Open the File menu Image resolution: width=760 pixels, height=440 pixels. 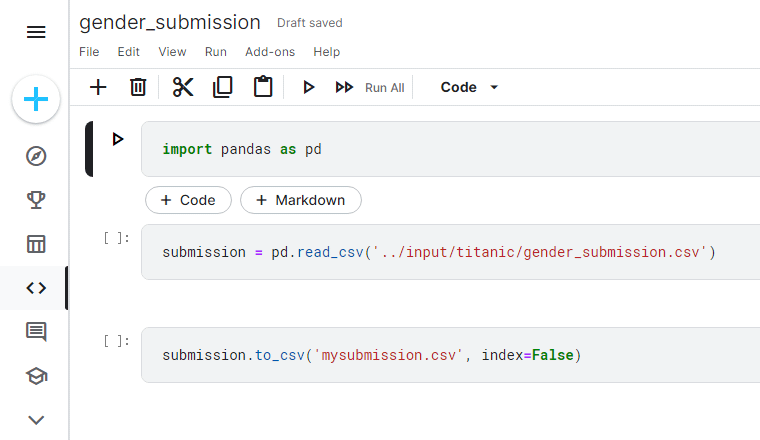(x=89, y=52)
